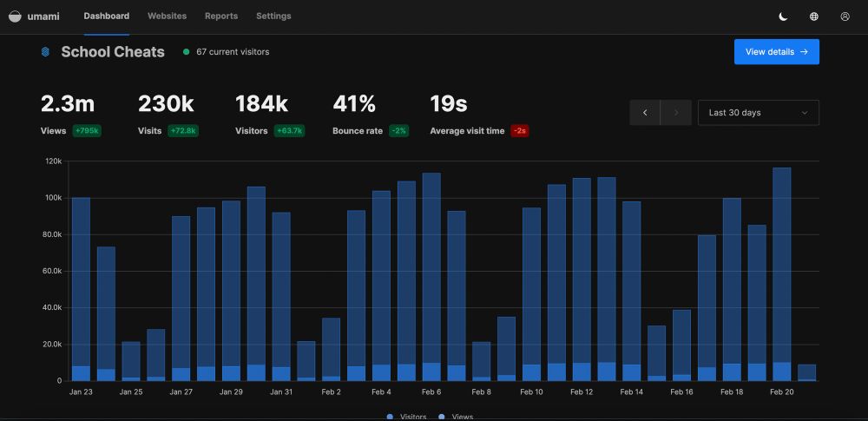
Task: Click the 60.0k y-axis label
Action: (x=51, y=271)
